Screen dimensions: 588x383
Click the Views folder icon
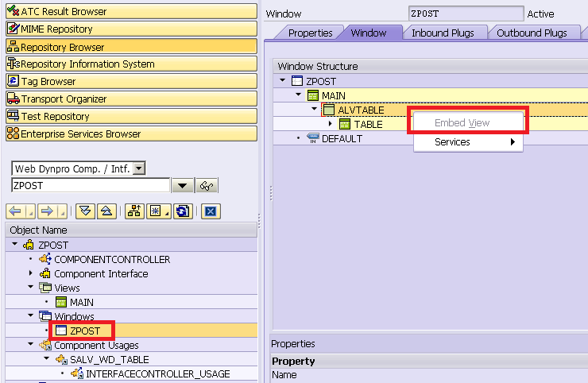point(45,288)
